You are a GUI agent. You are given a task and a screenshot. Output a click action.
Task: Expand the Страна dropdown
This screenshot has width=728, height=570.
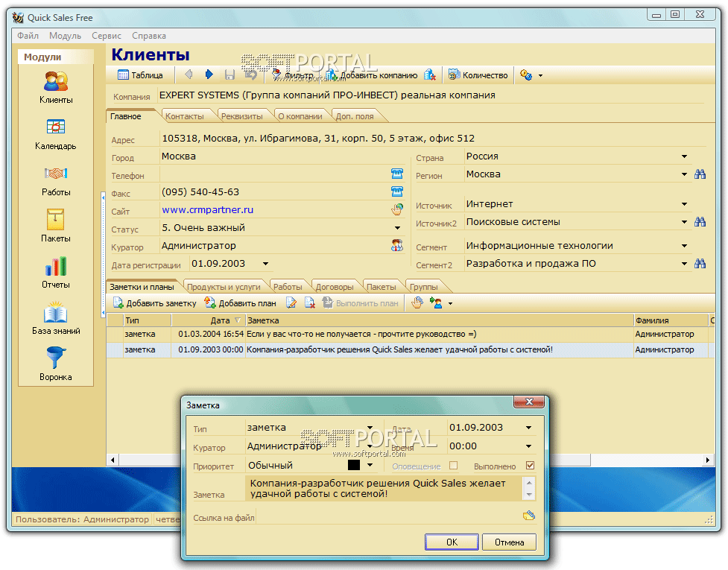click(684, 156)
